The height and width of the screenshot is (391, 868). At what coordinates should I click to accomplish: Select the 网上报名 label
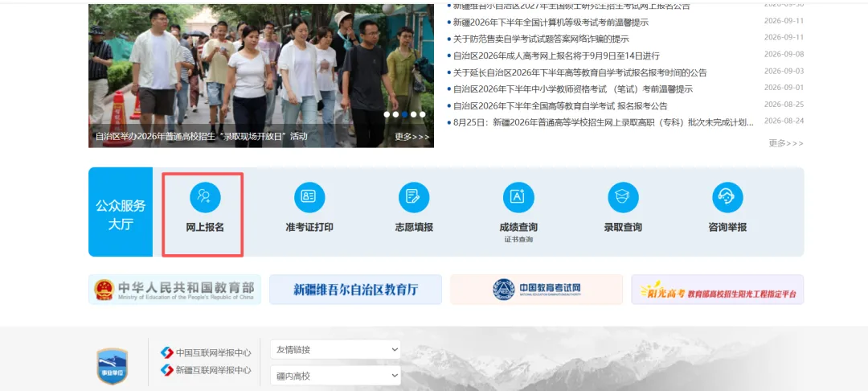click(205, 227)
